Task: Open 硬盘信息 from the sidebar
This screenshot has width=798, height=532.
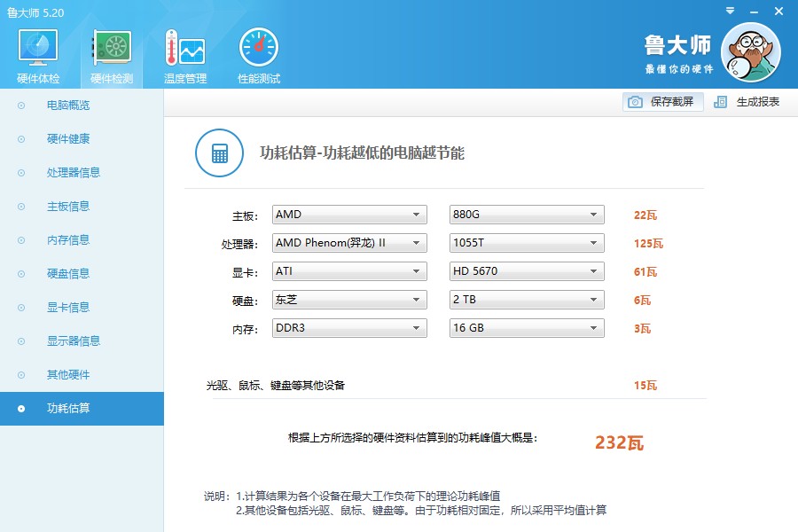Action: point(68,274)
